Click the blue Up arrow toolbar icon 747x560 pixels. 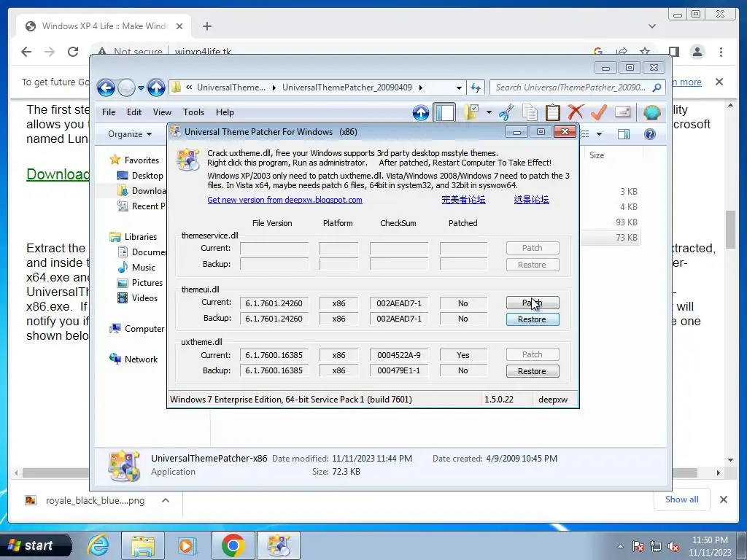click(x=421, y=112)
